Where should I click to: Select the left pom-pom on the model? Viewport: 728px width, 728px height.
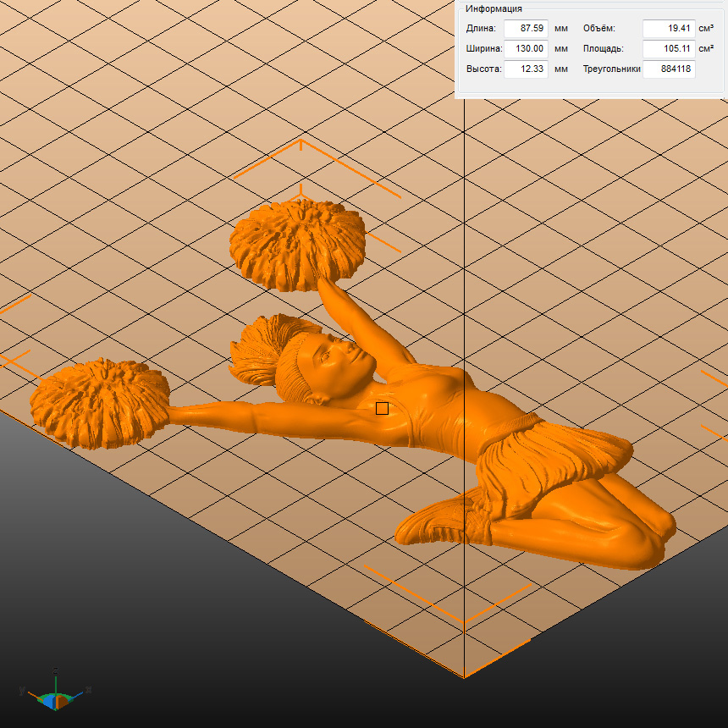(x=100, y=401)
